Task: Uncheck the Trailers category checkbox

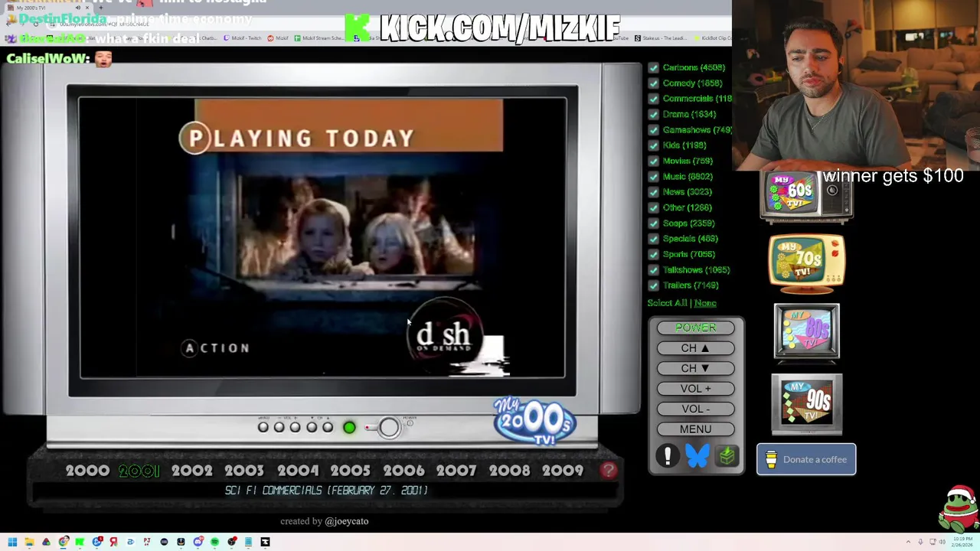Action: click(x=653, y=285)
